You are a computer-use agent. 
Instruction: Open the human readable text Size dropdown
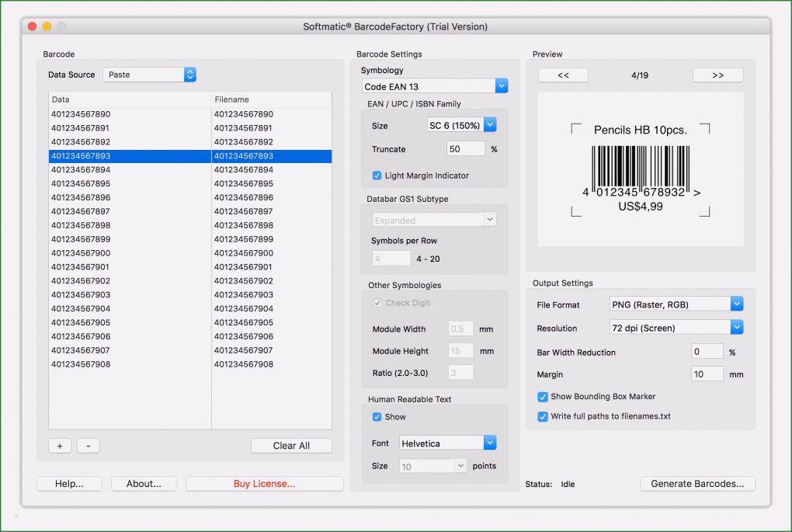[x=432, y=465]
